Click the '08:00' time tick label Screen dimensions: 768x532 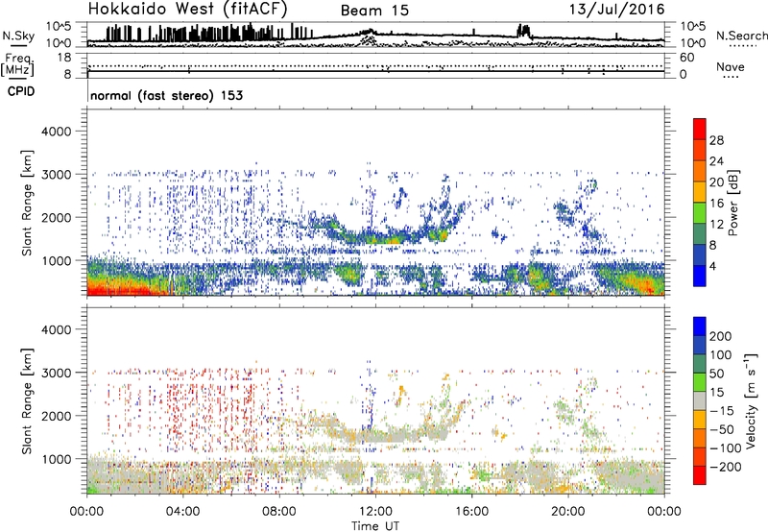tap(279, 512)
